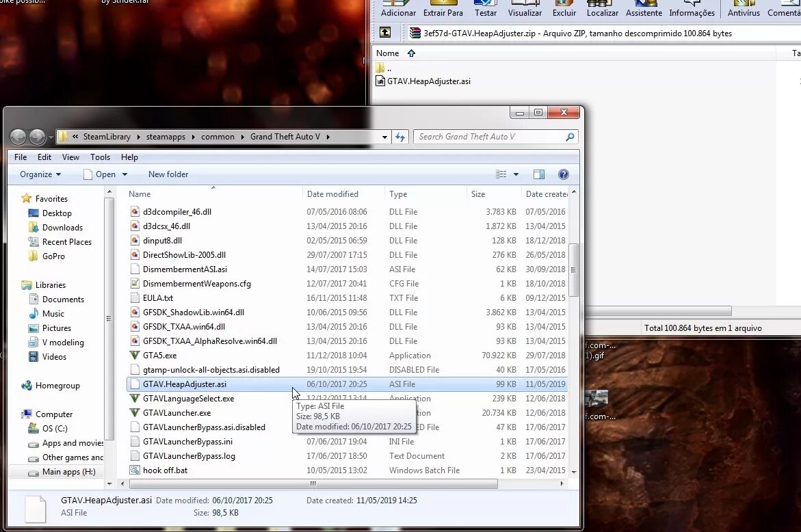Screen dimensions: 801x532
Task: Click the horizontal scrollbar of file list
Action: [x=314, y=483]
